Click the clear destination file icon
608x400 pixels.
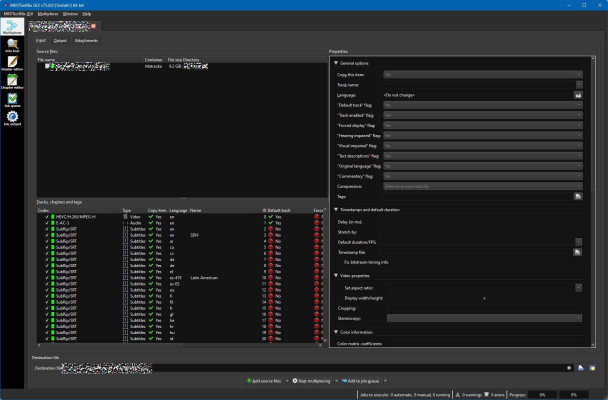[x=569, y=368]
